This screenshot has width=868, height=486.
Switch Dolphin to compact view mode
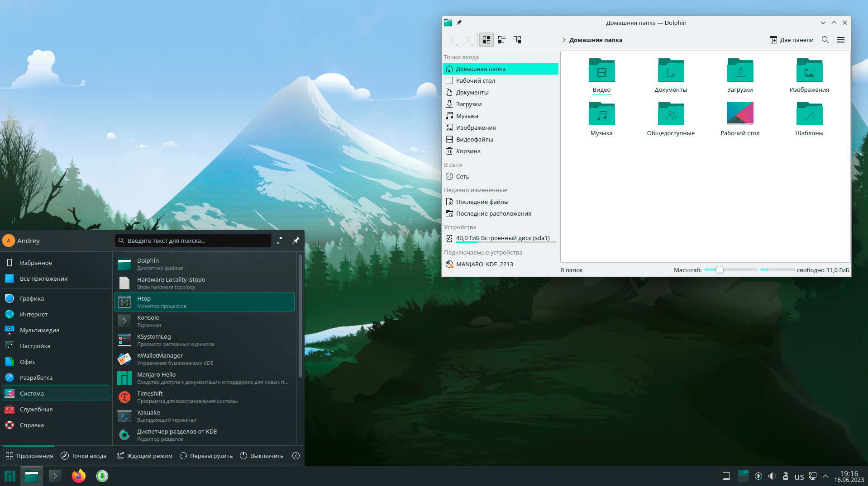(x=501, y=40)
